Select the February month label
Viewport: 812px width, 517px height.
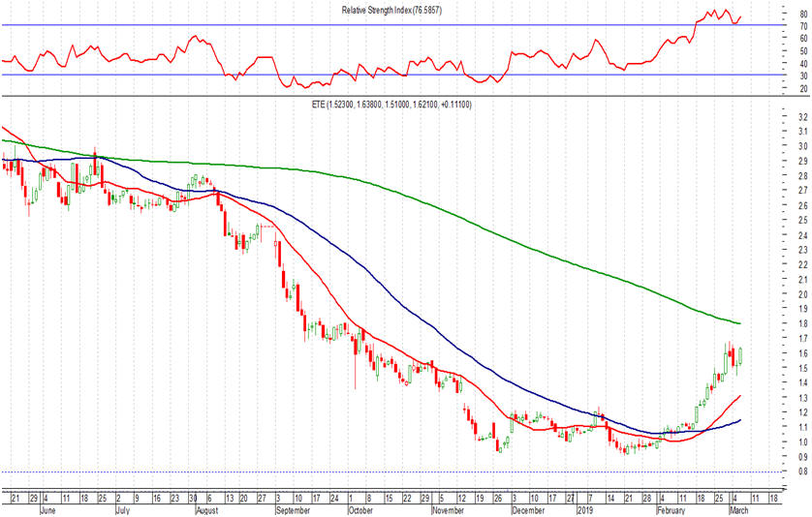pos(671,510)
